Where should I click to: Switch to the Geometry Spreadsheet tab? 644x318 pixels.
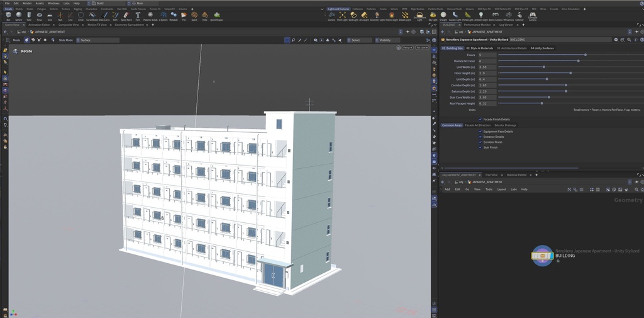click(129, 25)
